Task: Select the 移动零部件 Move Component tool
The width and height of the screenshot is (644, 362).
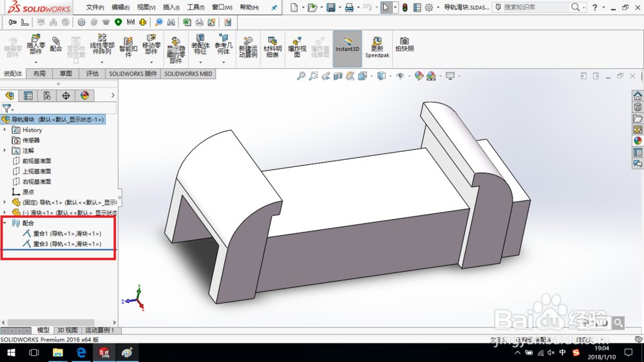Action: (x=151, y=44)
